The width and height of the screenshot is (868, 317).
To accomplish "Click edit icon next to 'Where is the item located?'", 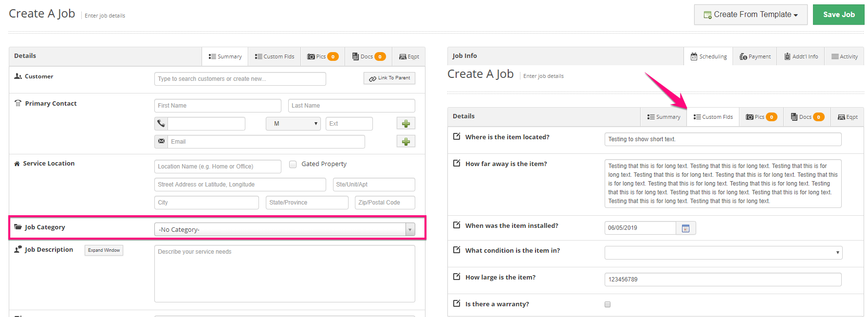I will point(457,136).
